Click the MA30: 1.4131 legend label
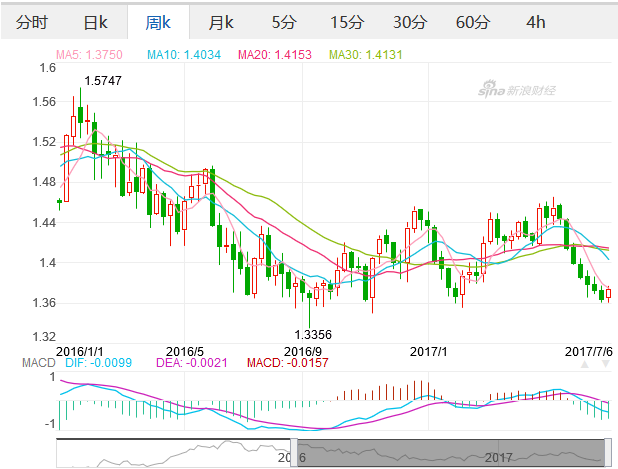 click(x=365, y=54)
